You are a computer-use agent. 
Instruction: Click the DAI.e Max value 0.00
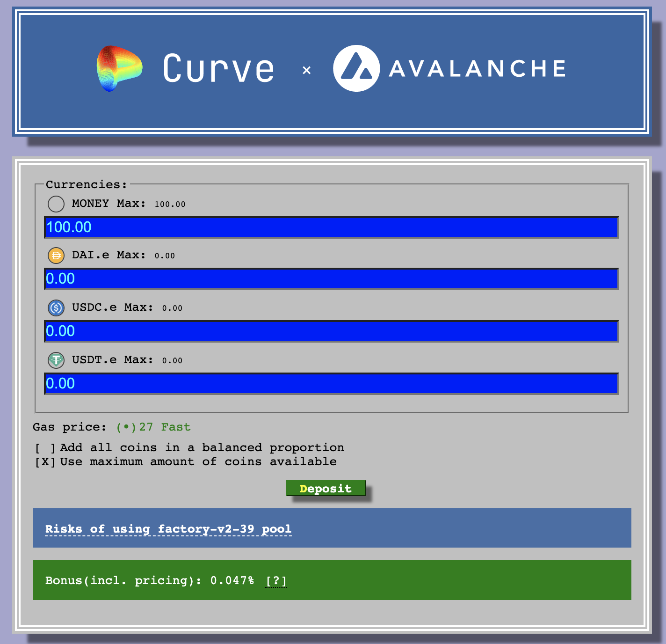(x=165, y=256)
